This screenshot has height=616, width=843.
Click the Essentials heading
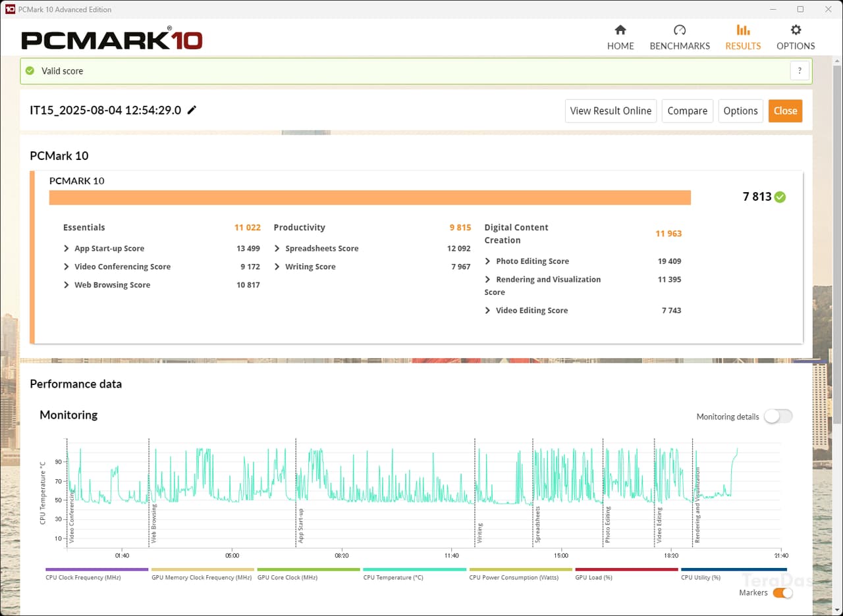click(x=84, y=227)
